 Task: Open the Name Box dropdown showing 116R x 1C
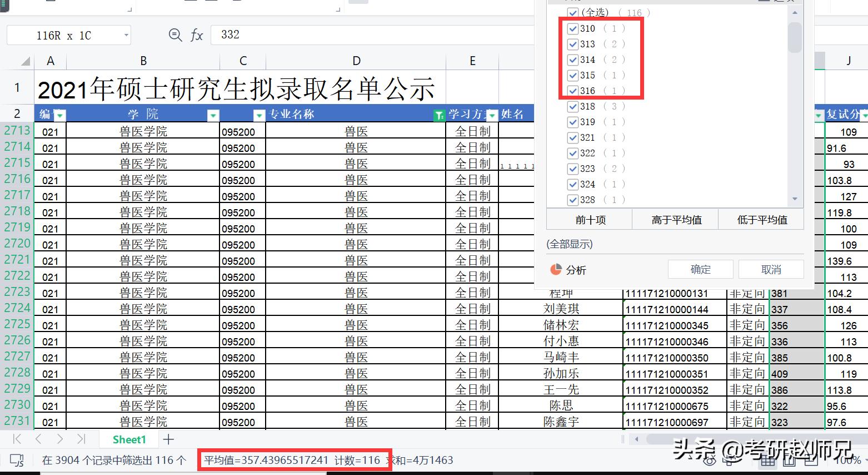127,34
